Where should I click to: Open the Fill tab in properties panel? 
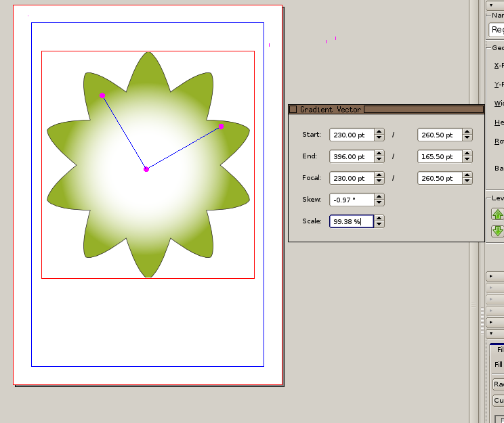(499, 350)
